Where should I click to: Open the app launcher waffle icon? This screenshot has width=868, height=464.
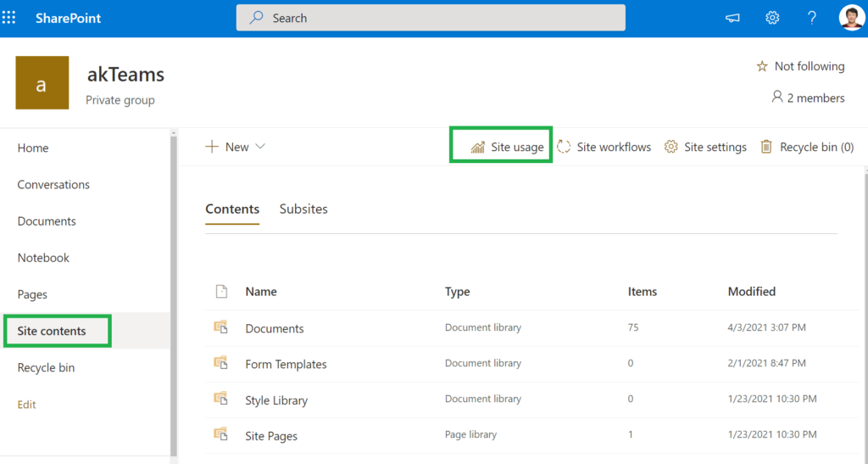click(8, 18)
